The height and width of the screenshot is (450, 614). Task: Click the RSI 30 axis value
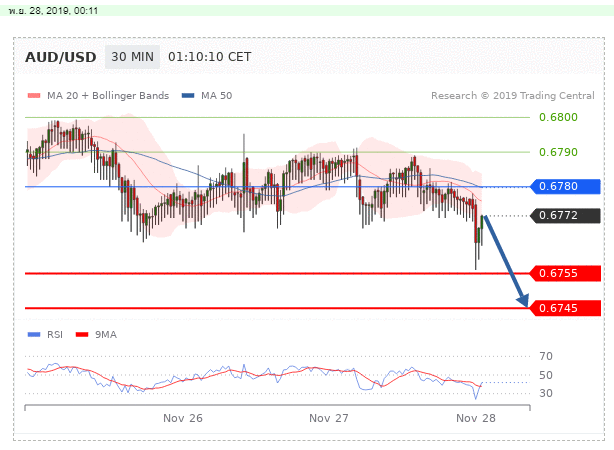pos(546,393)
